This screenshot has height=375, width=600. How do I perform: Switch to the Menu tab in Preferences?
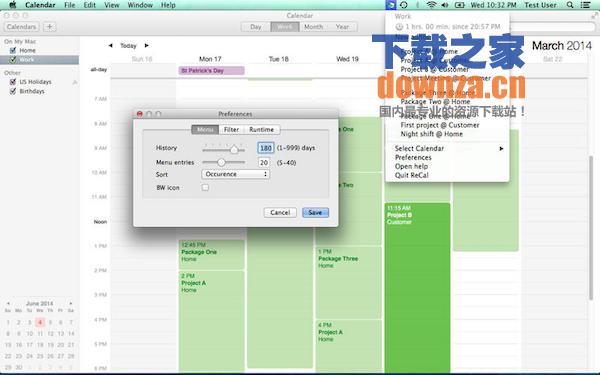pos(205,129)
